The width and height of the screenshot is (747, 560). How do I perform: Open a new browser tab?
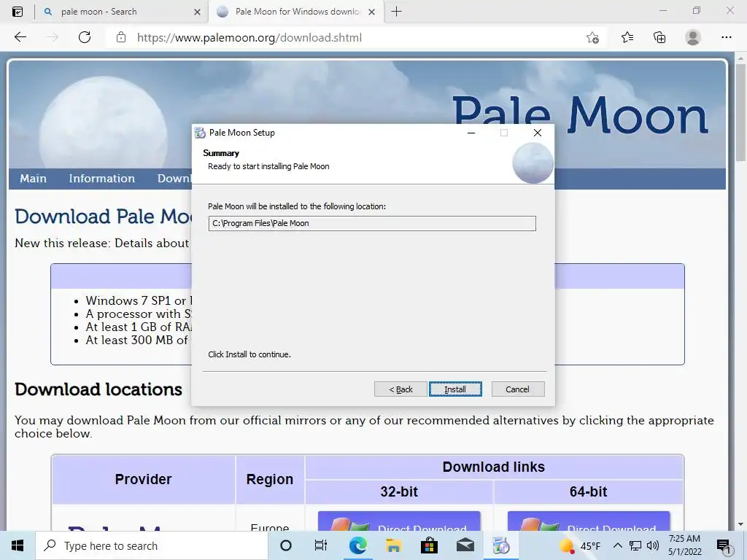pos(396,12)
